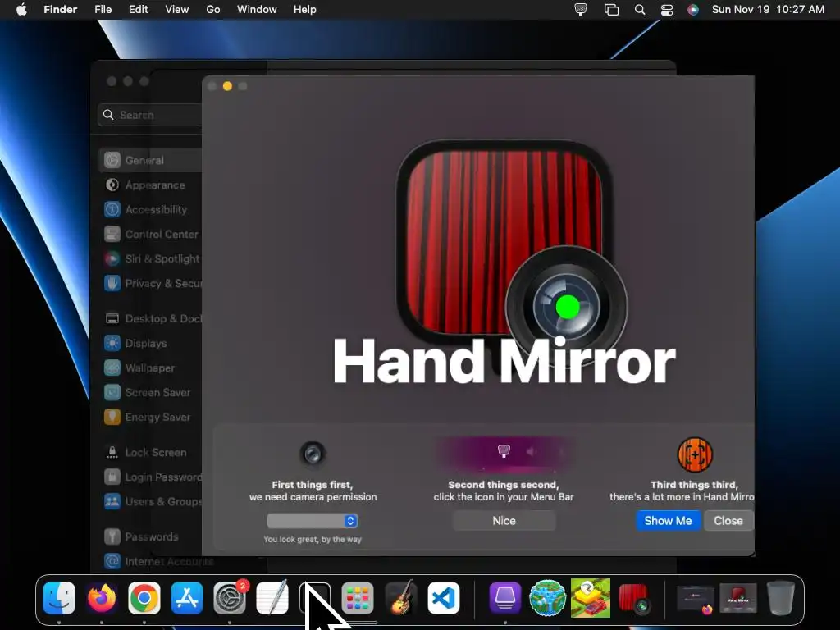Select Users & Groups in Settings sidebar

[151, 501]
